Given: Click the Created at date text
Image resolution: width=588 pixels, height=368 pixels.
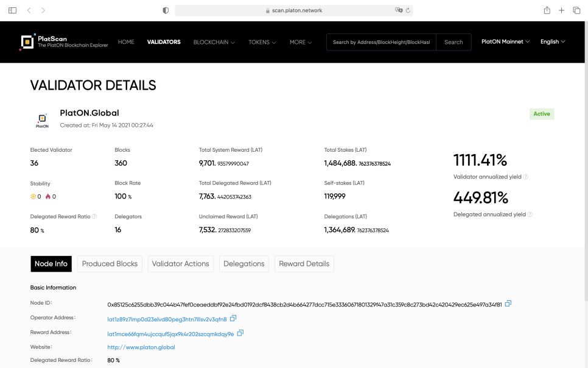Looking at the screenshot, I should coord(107,126).
